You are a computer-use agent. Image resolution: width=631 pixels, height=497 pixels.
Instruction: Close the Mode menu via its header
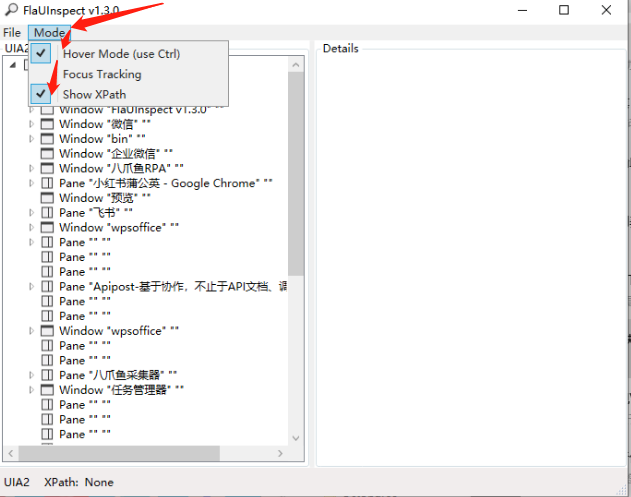[49, 33]
